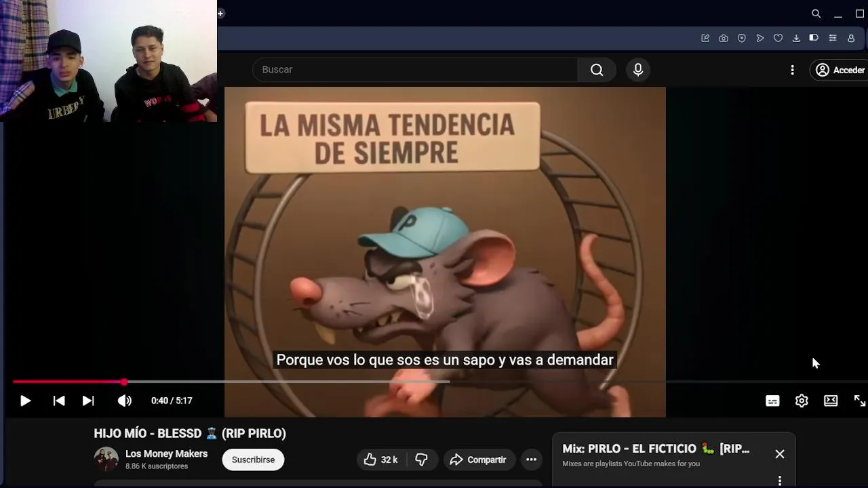The image size is (868, 488).
Task: Open the player settings gear
Action: (x=802, y=401)
